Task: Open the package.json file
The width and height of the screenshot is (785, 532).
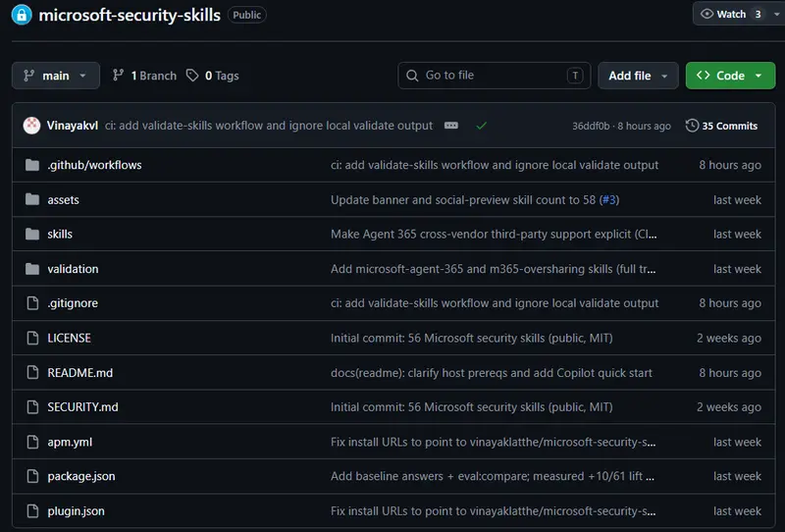Action: [x=81, y=476]
